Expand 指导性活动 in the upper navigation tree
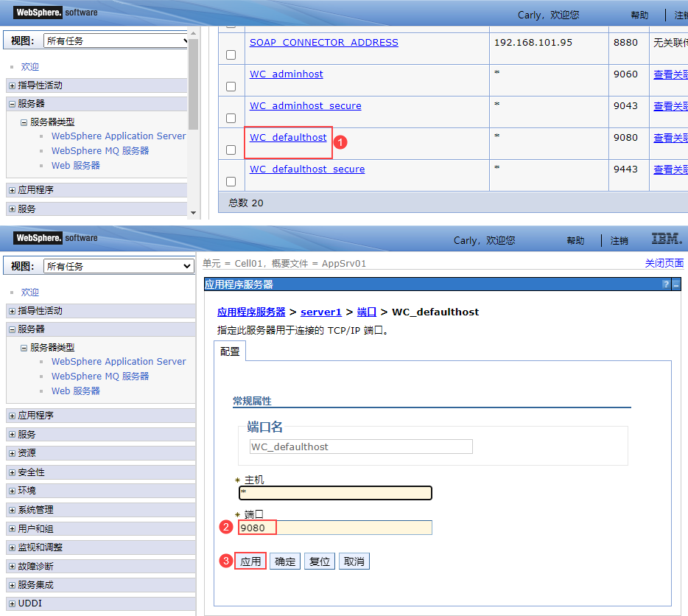The image size is (688, 616). [12, 85]
